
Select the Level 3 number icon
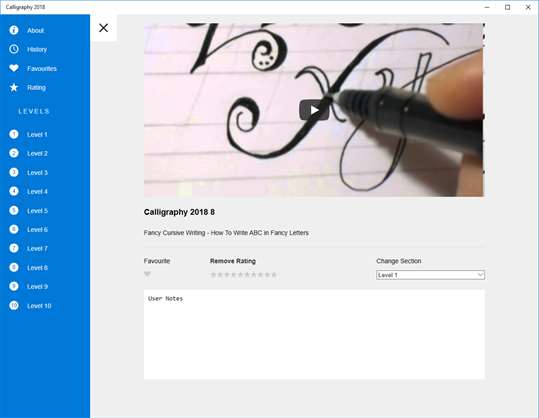[14, 172]
